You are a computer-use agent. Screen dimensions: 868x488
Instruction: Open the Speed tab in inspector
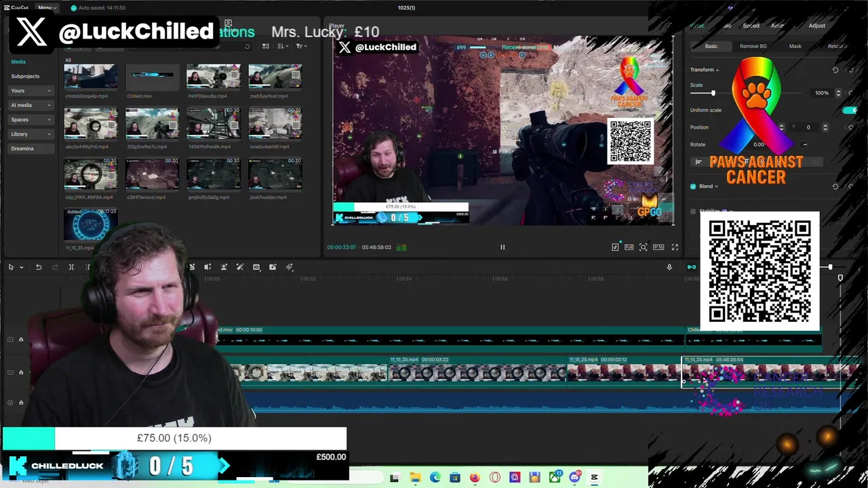click(x=751, y=26)
